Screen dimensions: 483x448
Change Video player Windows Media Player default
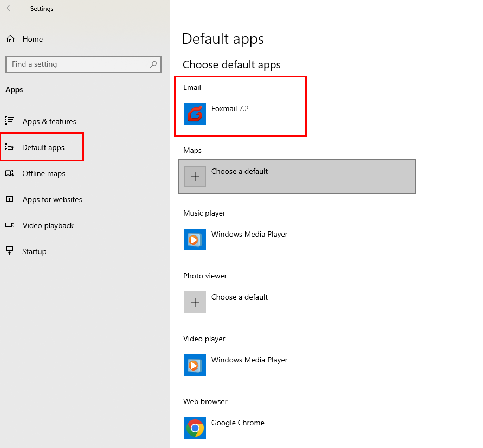tap(249, 360)
